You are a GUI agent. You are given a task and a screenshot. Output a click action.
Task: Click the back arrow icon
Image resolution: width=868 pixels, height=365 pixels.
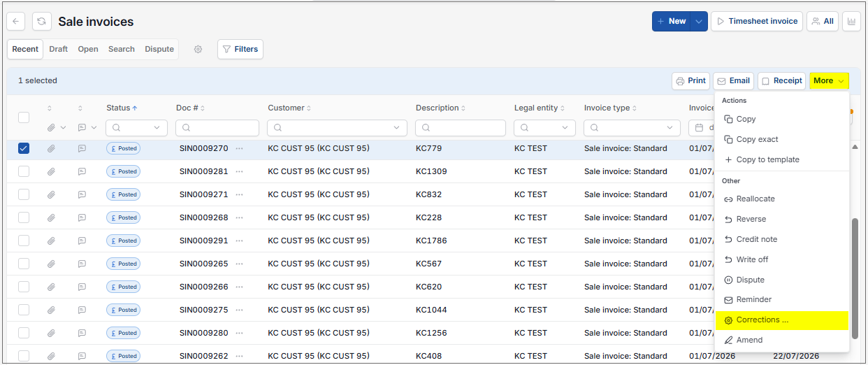coord(17,22)
